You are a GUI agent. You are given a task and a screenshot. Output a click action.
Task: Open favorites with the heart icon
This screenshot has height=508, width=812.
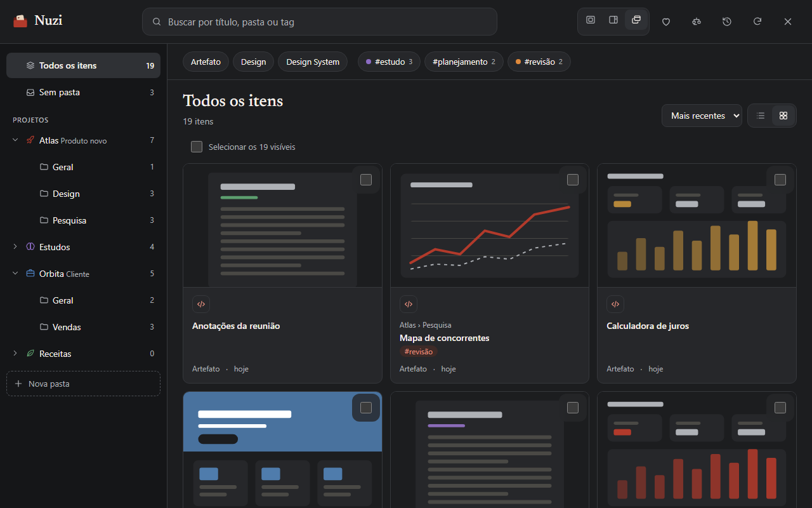(666, 22)
